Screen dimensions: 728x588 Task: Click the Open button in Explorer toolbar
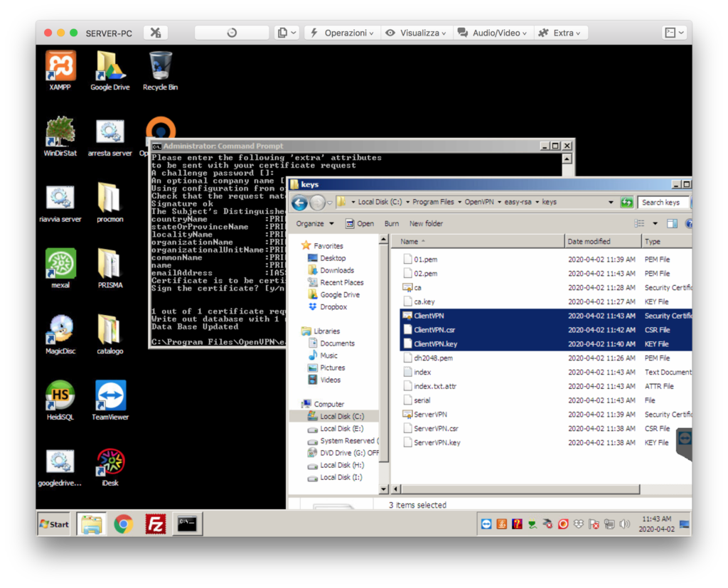pos(360,224)
